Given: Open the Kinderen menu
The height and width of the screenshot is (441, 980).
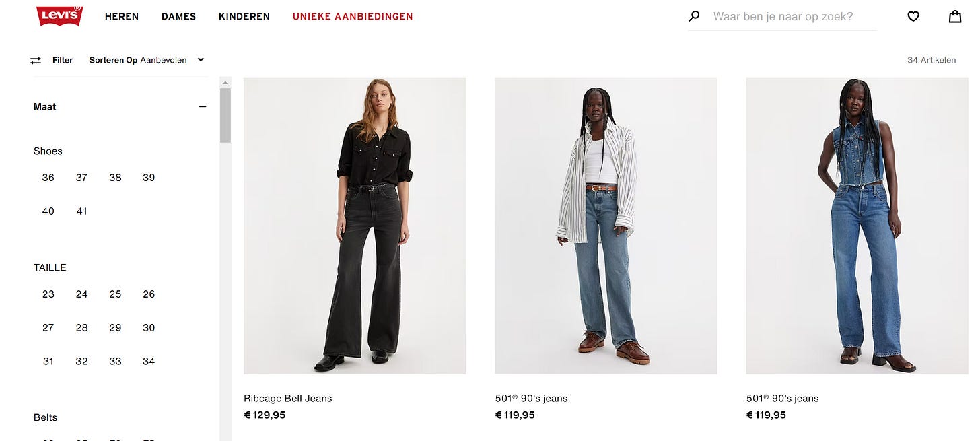Looking at the screenshot, I should point(244,16).
